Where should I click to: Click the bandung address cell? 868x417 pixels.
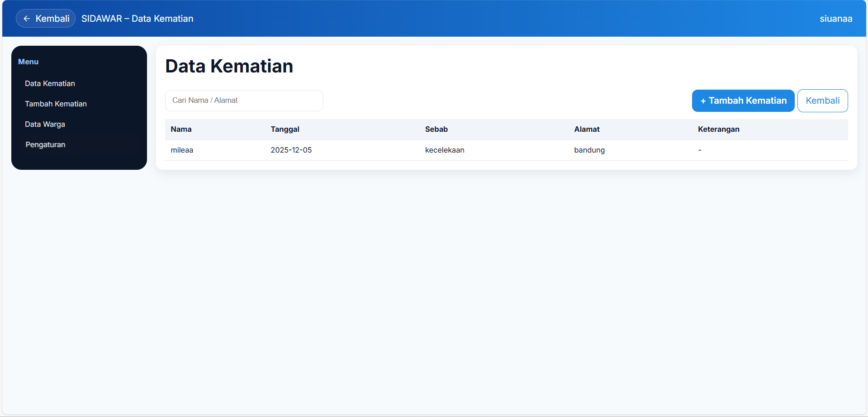pos(589,150)
